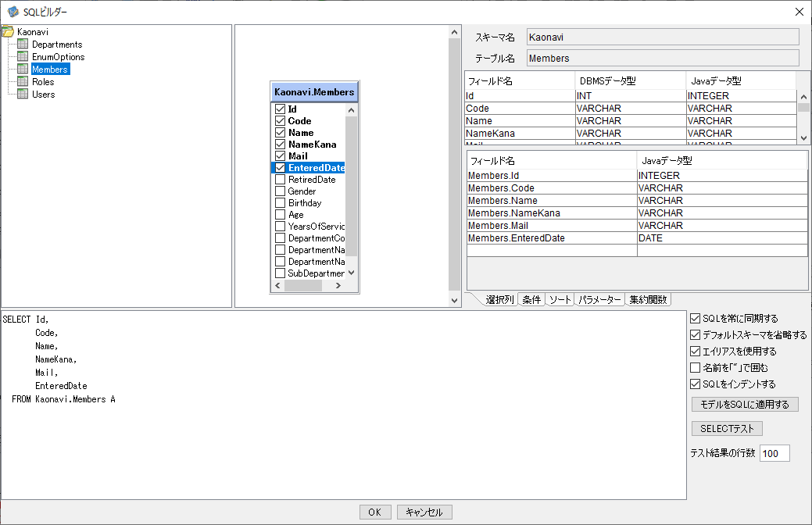This screenshot has height=525, width=812.
Task: Click scroll right arrow in Kaonavi.Members box
Action: 338,285
